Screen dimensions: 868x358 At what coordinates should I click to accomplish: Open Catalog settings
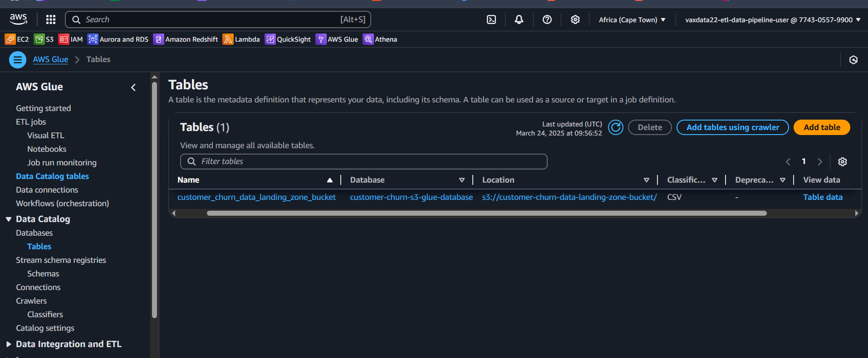[45, 328]
